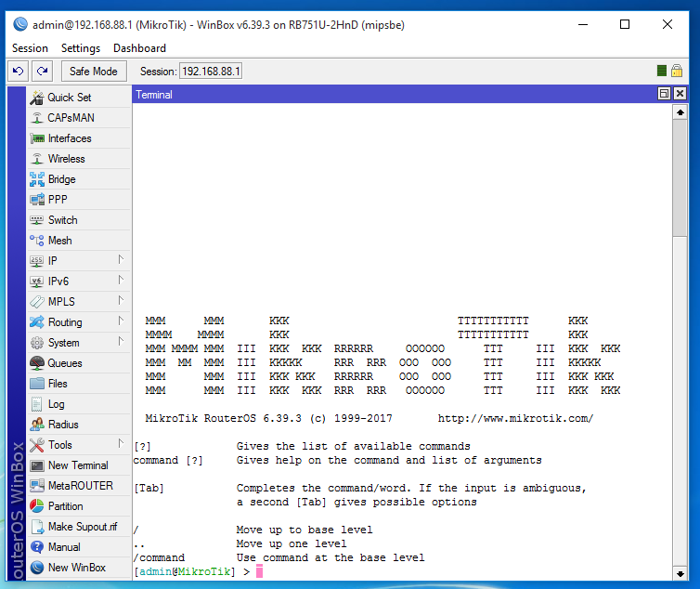Click the Routing arrows icon

37,322
